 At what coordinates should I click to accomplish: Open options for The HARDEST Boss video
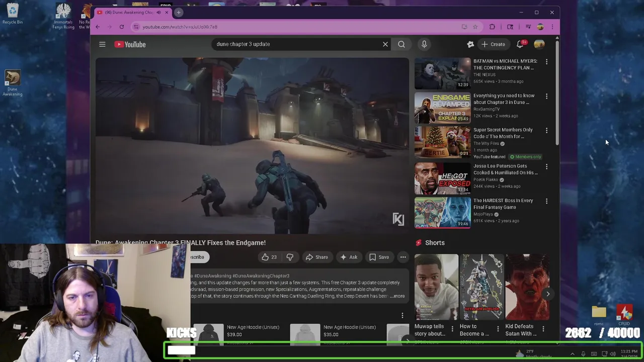546,201
